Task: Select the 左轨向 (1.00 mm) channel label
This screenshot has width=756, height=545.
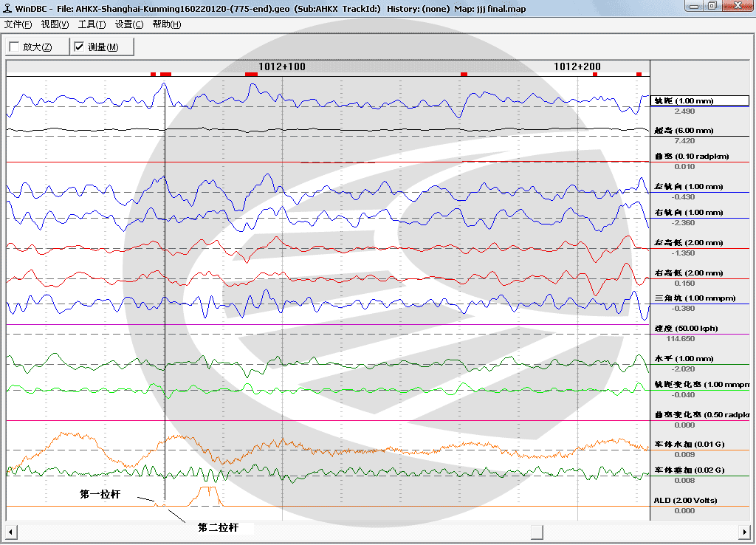Action: point(689,187)
